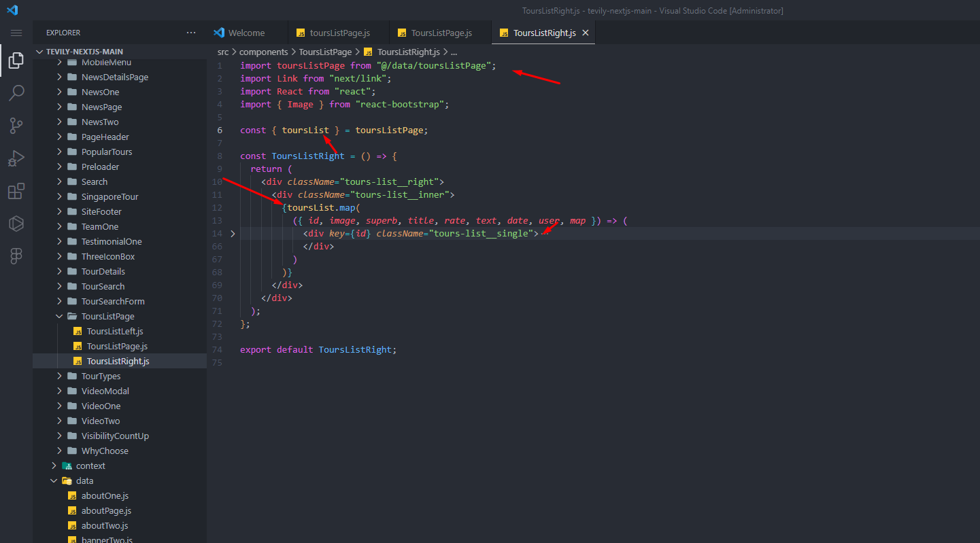The image size is (980, 543).
Task: Place cursor on 'export default ToursListRight' line
Action: pos(318,350)
